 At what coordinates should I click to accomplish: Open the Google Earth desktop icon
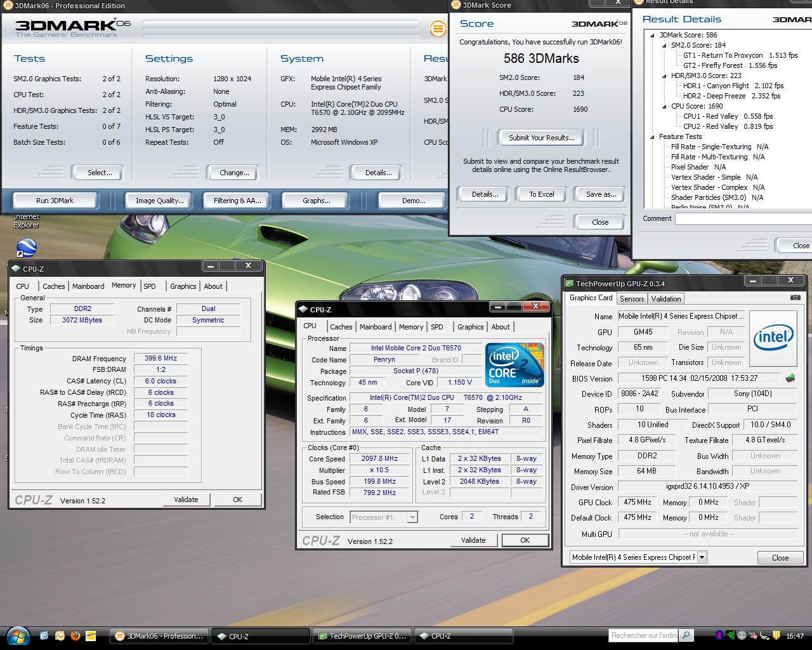[26, 247]
